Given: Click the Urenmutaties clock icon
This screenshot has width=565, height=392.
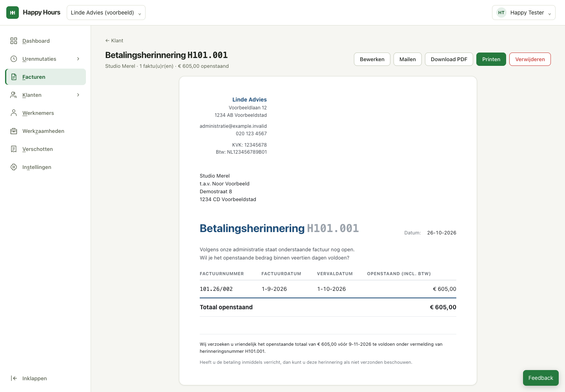Looking at the screenshot, I should pos(14,59).
